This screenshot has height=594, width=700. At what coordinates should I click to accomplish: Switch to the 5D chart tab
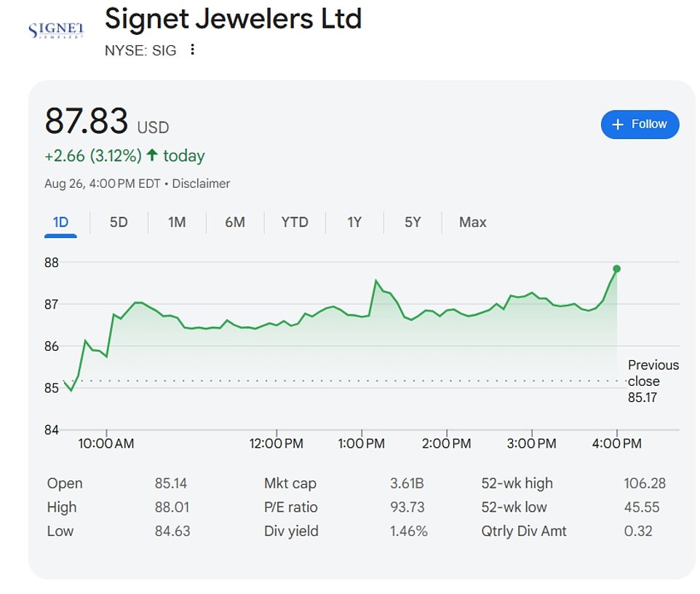tap(118, 222)
